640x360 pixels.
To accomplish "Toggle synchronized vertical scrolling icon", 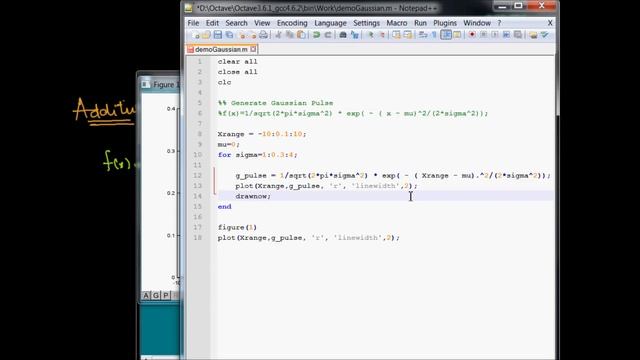I will (x=396, y=35).
